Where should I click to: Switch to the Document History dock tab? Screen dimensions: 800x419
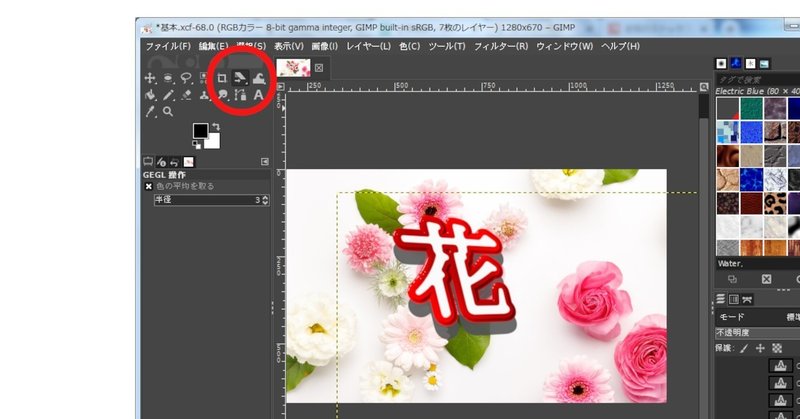click(764, 63)
